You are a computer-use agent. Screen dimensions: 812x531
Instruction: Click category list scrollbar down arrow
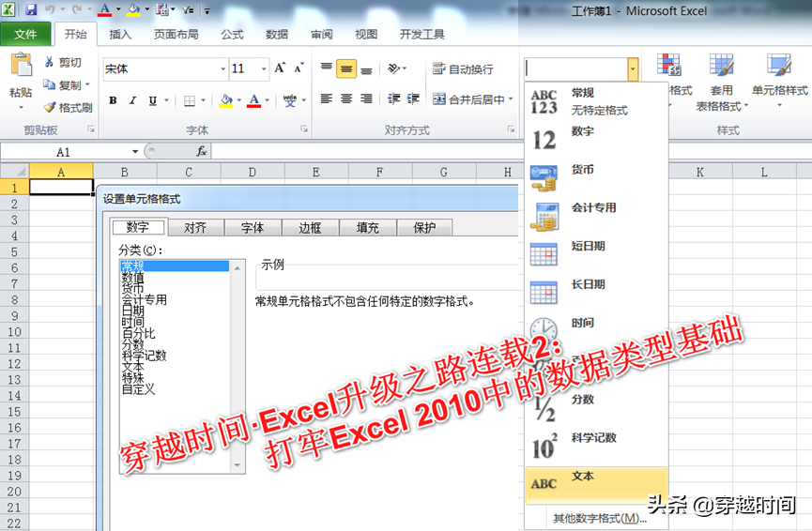tap(237, 464)
